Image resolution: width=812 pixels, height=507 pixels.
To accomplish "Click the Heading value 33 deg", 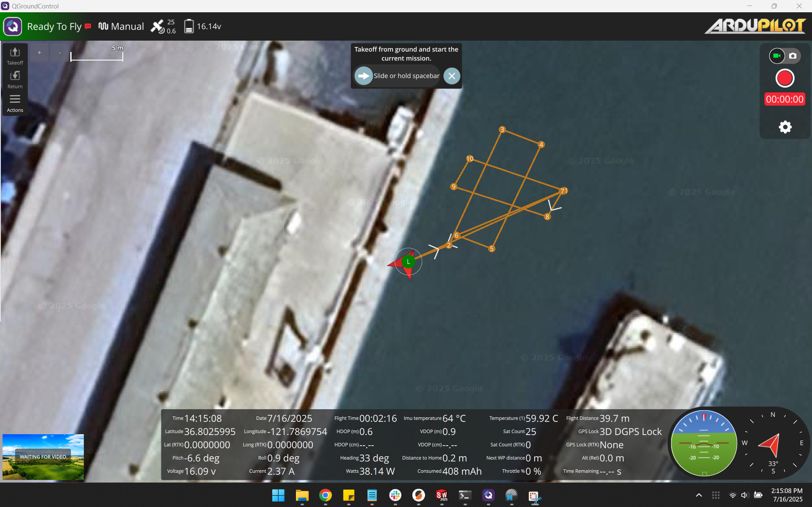I will pyautogui.click(x=374, y=458).
